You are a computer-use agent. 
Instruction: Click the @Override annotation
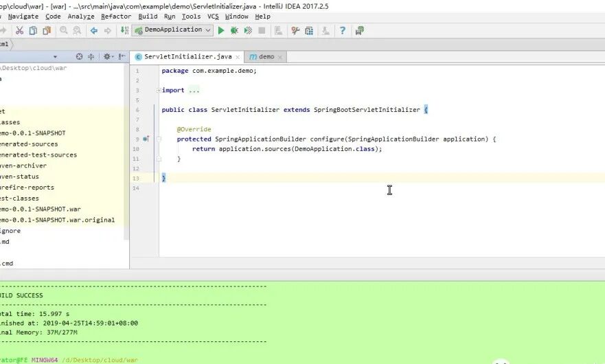pos(194,129)
